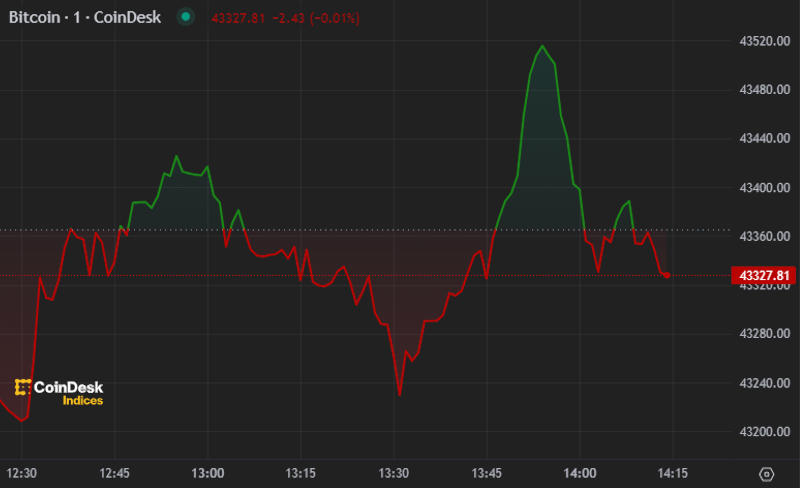Click the CoinDesk Indices logo

(59, 392)
